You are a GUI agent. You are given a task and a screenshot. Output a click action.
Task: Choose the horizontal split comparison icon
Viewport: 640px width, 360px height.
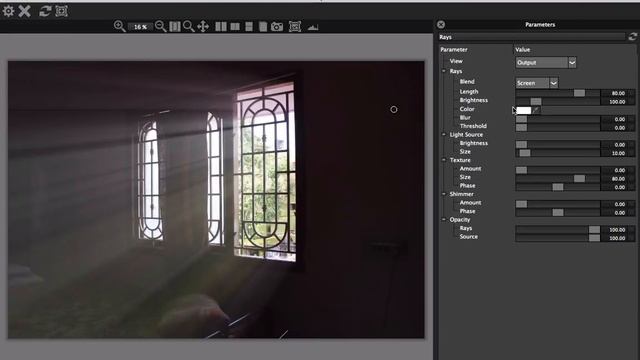coord(249,27)
